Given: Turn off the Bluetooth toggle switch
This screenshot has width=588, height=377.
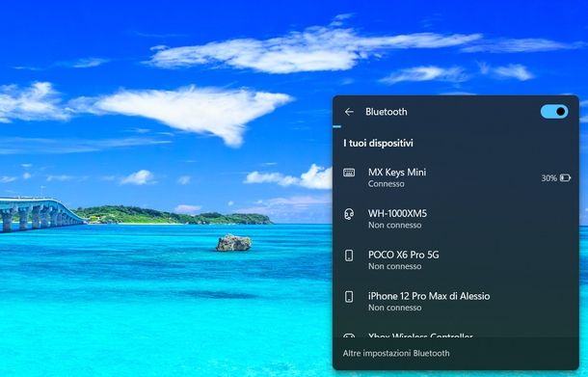Looking at the screenshot, I should [554, 112].
